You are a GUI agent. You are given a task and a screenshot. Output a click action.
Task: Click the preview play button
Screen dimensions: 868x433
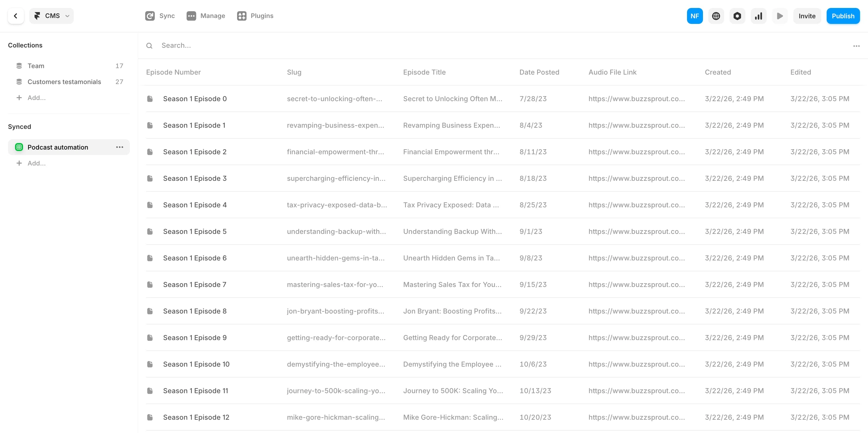click(779, 16)
